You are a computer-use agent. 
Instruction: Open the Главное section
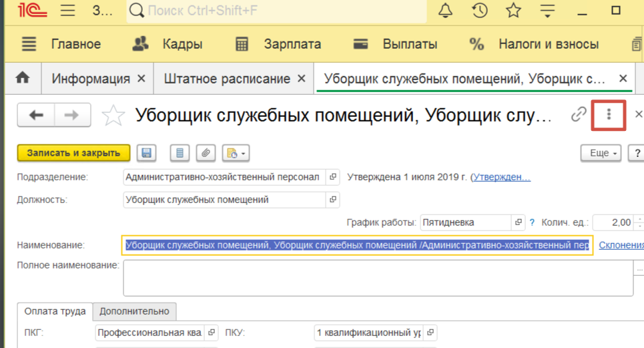[76, 44]
